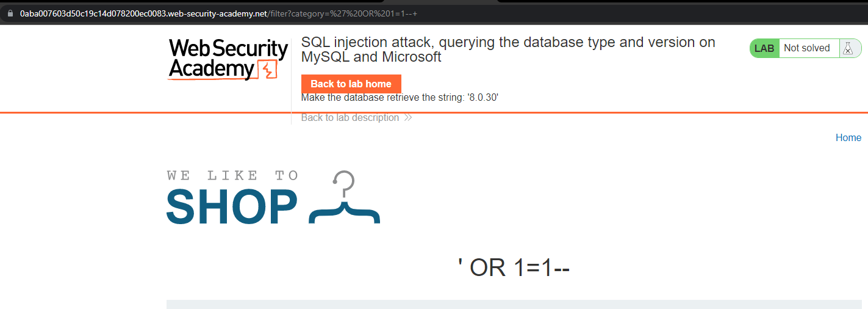Expand the double chevron beside lab description
868x309 pixels.
[407, 118]
